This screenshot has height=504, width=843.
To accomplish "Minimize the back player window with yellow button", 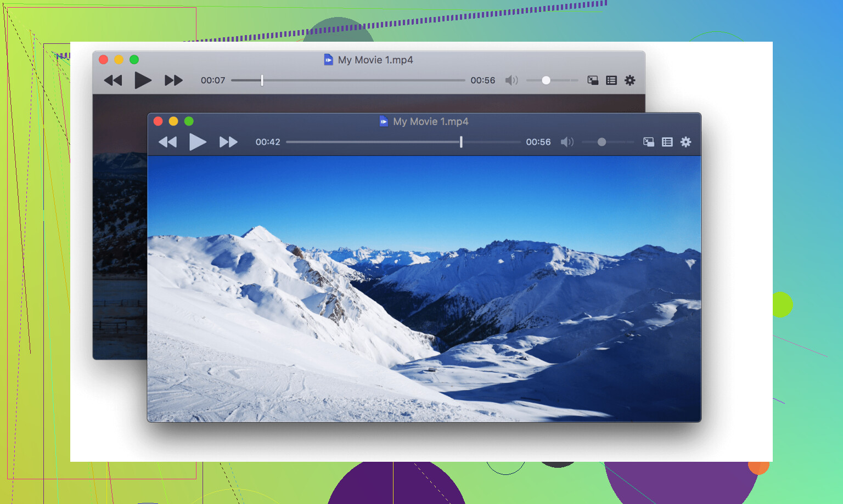I will pyautogui.click(x=119, y=59).
